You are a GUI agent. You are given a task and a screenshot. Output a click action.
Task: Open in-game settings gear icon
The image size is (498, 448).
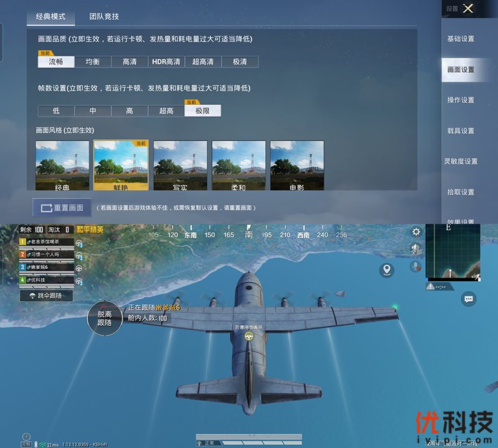[416, 232]
